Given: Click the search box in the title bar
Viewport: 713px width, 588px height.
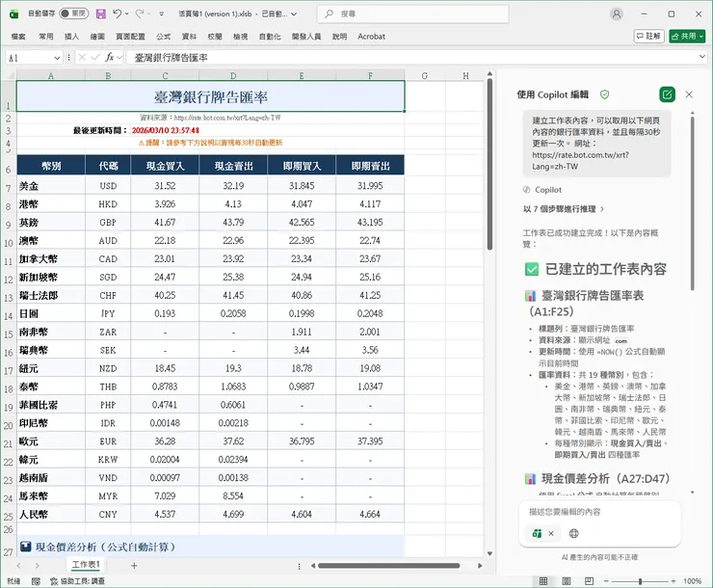Looking at the screenshot, I should [413, 13].
